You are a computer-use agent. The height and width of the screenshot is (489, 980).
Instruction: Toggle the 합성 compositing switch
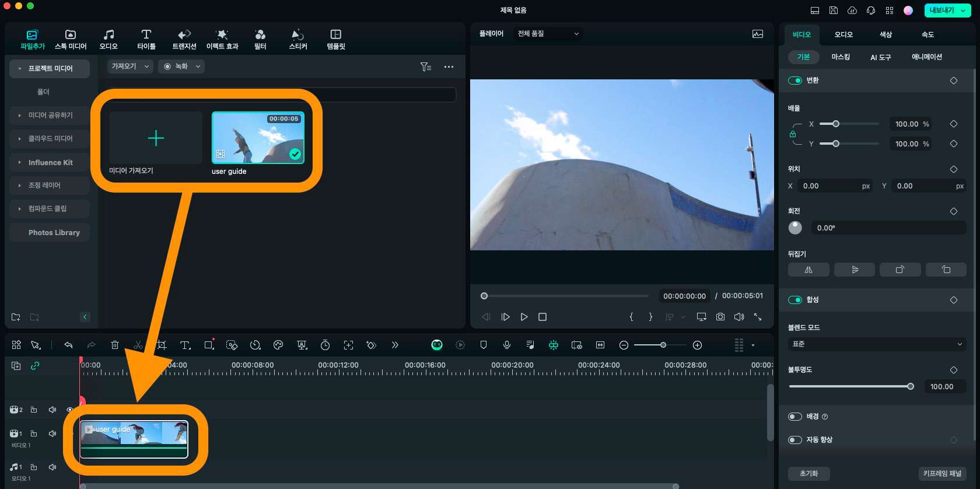pos(795,300)
